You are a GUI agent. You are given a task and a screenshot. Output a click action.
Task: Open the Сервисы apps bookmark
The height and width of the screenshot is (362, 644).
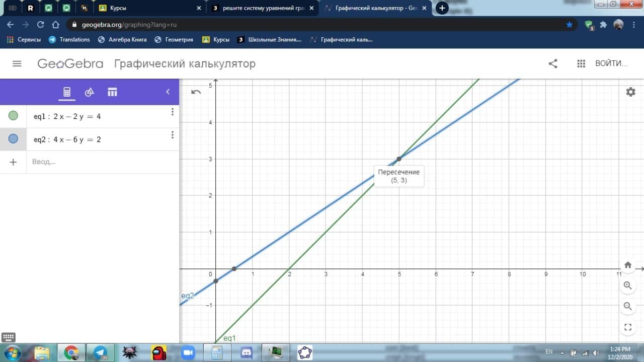click(x=24, y=39)
